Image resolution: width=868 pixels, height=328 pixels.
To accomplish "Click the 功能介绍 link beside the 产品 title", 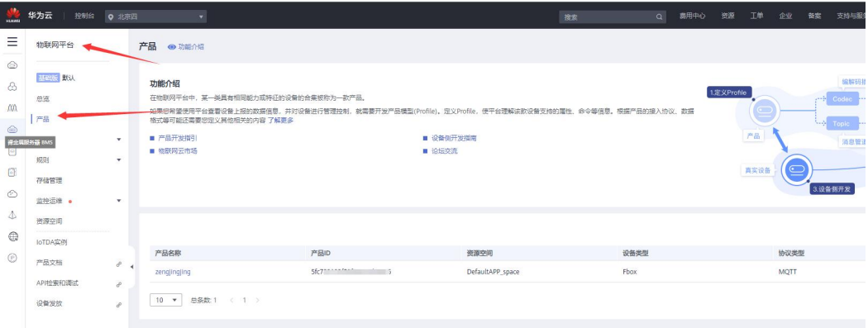I will [x=191, y=47].
